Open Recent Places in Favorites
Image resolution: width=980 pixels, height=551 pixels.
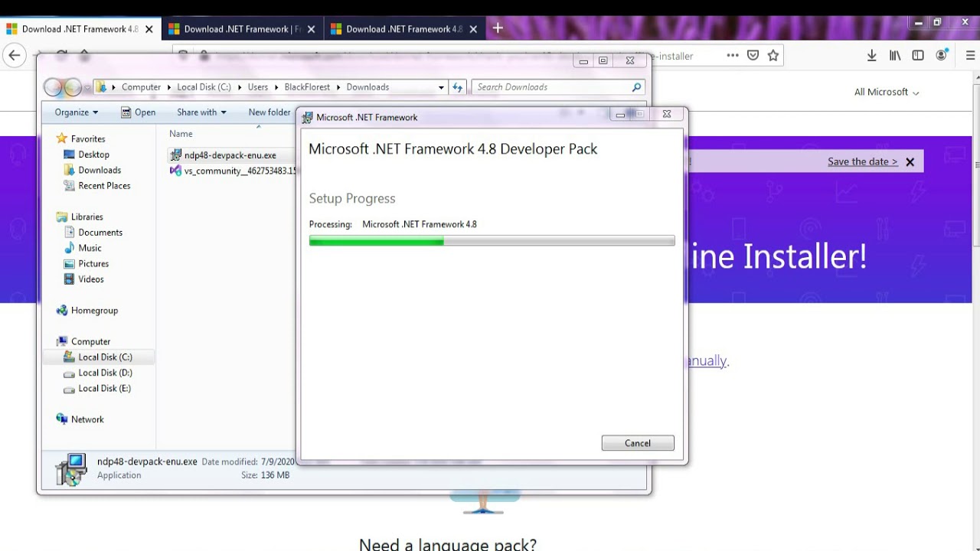104,185
